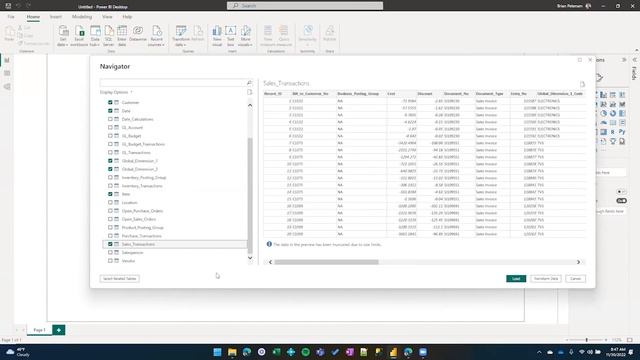640x360 pixels.
Task: Uncheck the Global_Dimension_1 checkbox
Action: (110, 161)
